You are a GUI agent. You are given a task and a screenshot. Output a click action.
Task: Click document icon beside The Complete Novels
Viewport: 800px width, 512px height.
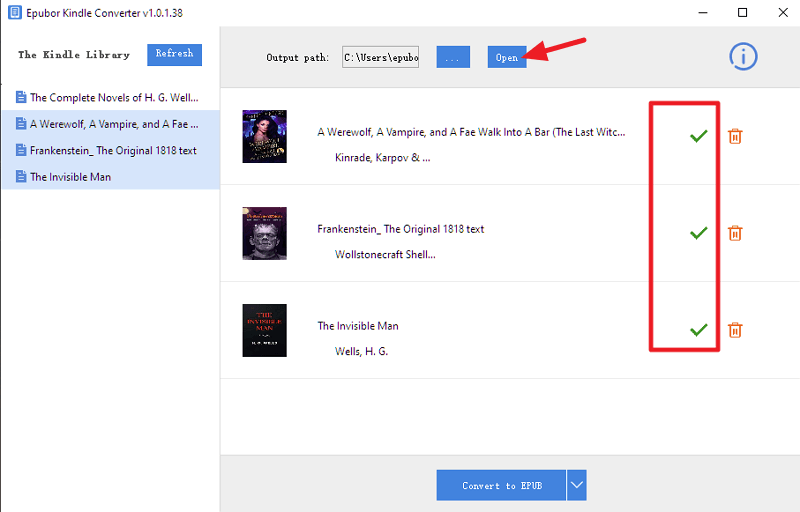(21, 97)
